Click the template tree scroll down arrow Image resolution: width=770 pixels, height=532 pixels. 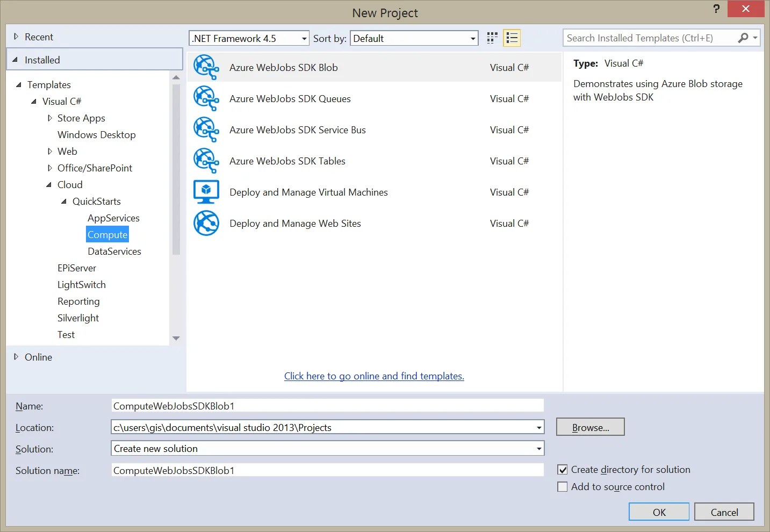(176, 339)
